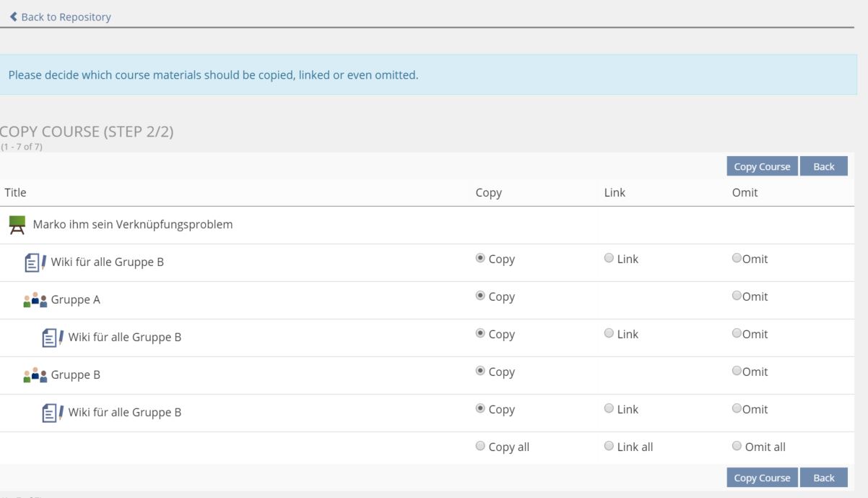
Task: Click the Back button below the table
Action: (x=823, y=478)
